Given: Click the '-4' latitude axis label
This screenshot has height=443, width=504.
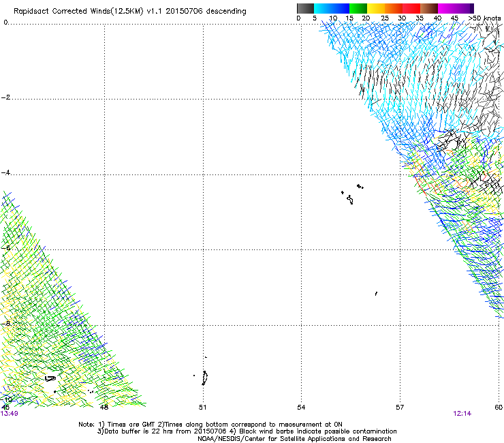Looking at the screenshot, I should [5, 172].
